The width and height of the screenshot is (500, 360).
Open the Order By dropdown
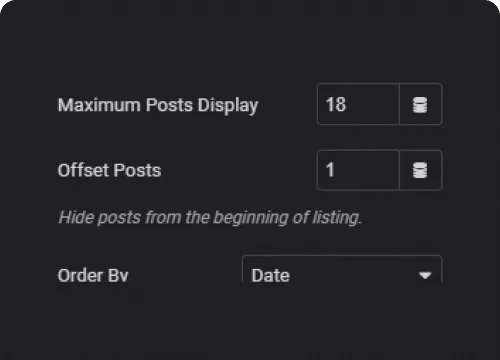point(342,269)
